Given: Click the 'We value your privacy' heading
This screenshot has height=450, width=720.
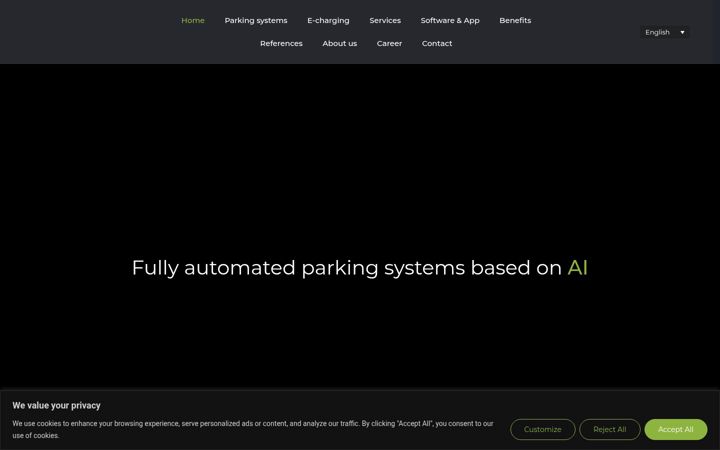Looking at the screenshot, I should pos(56,405).
